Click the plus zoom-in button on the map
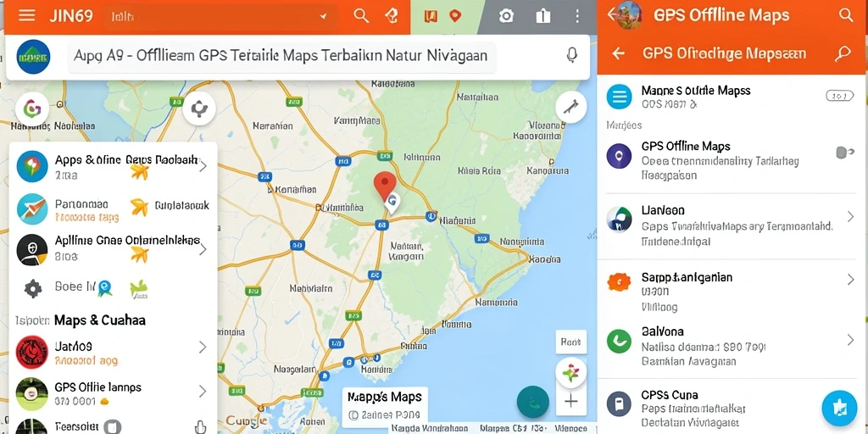 click(570, 401)
